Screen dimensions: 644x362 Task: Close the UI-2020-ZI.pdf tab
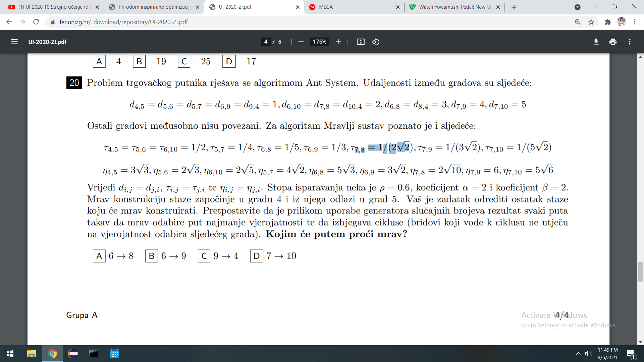click(298, 7)
